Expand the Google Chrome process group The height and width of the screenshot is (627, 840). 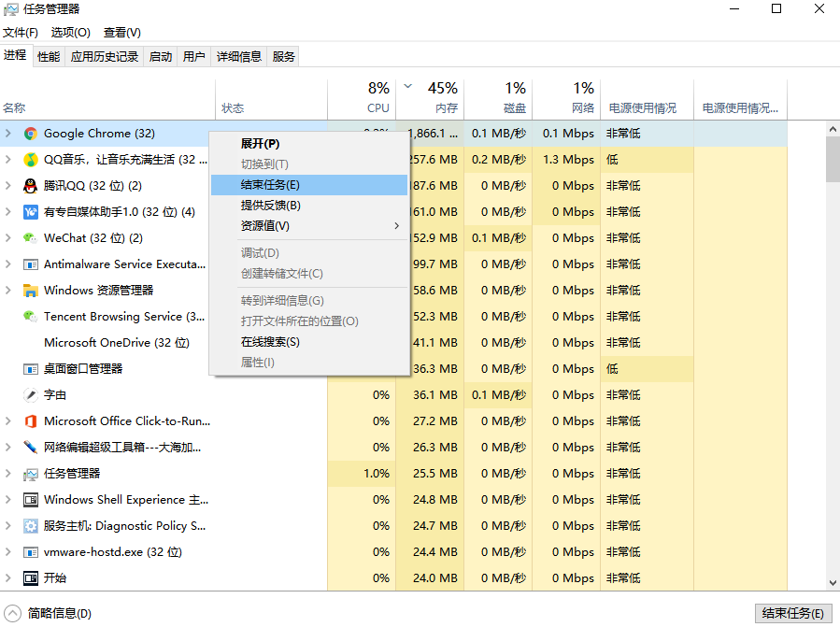coord(8,134)
